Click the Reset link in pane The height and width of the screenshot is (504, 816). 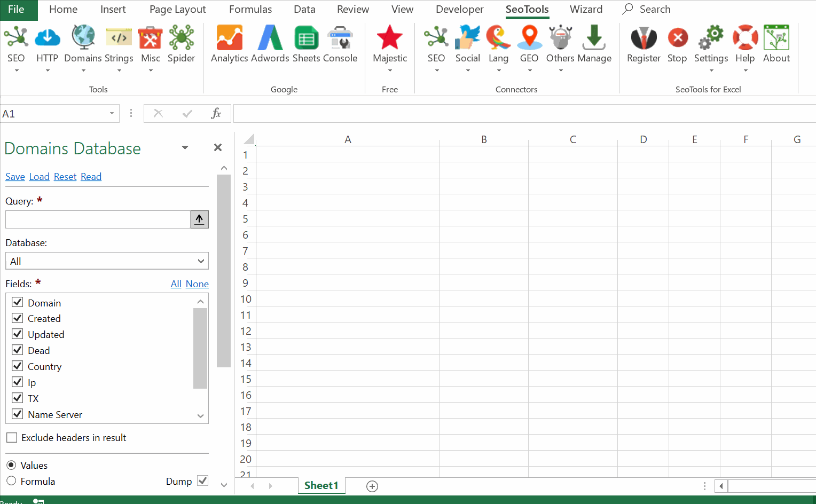65,177
